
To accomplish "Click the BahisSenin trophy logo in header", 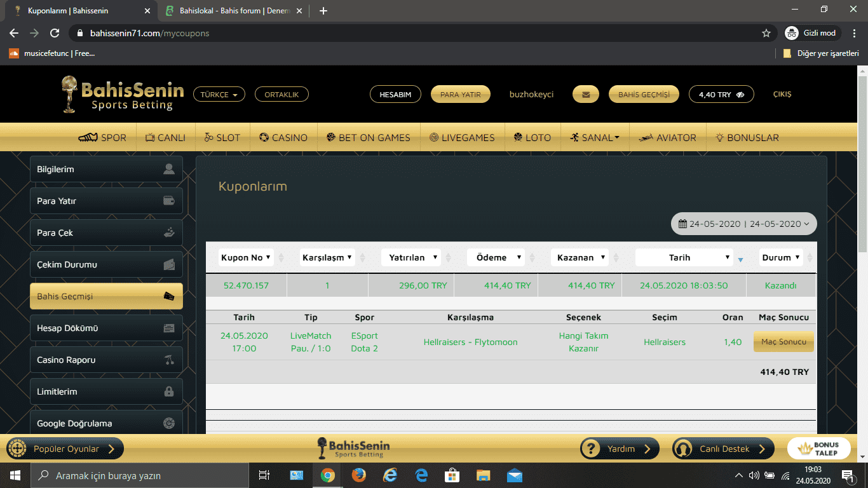I will click(122, 94).
